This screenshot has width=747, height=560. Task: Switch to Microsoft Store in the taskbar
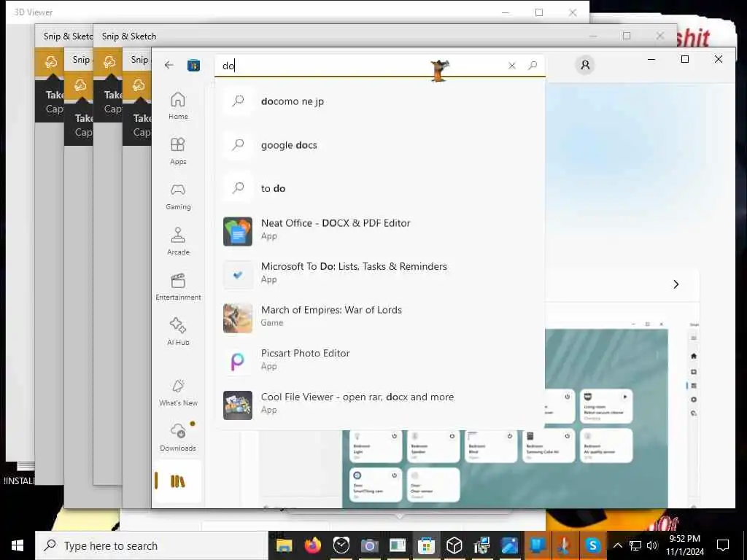tap(426, 545)
